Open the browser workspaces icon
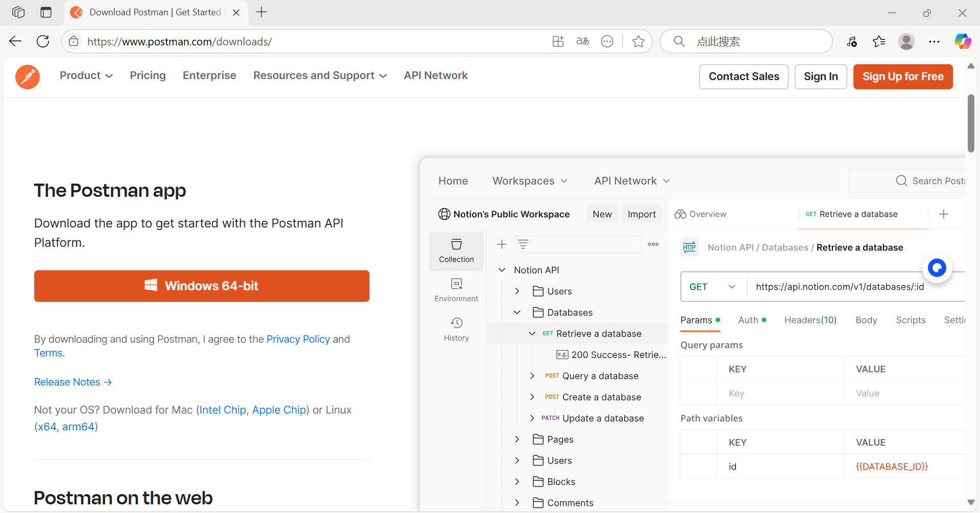Screen dimensions: 980x513 click(18, 12)
